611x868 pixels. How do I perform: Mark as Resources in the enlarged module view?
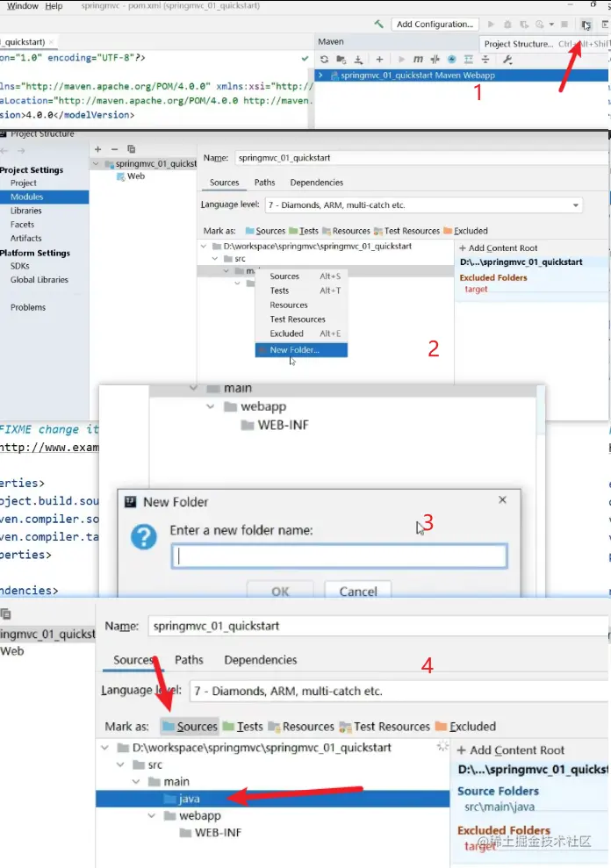[301, 727]
